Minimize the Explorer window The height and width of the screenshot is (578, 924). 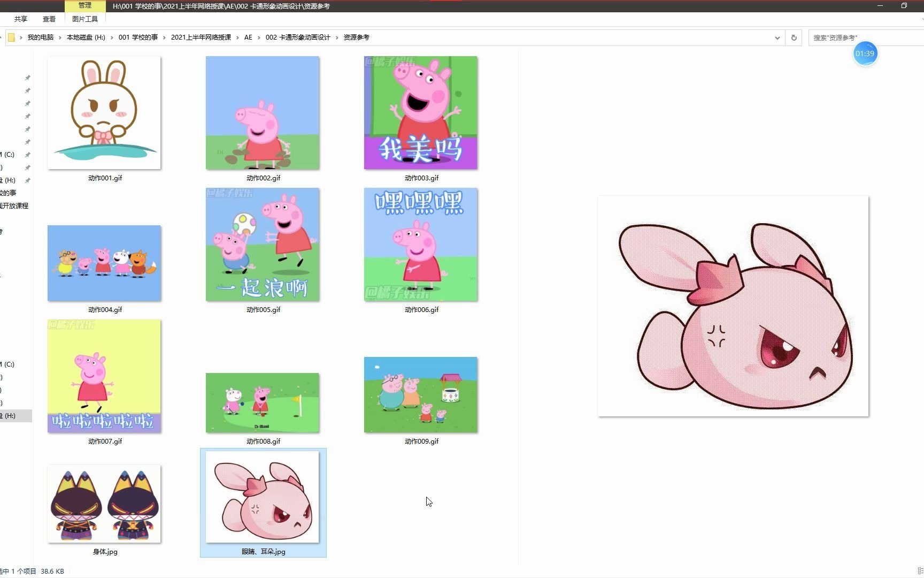coord(880,5)
